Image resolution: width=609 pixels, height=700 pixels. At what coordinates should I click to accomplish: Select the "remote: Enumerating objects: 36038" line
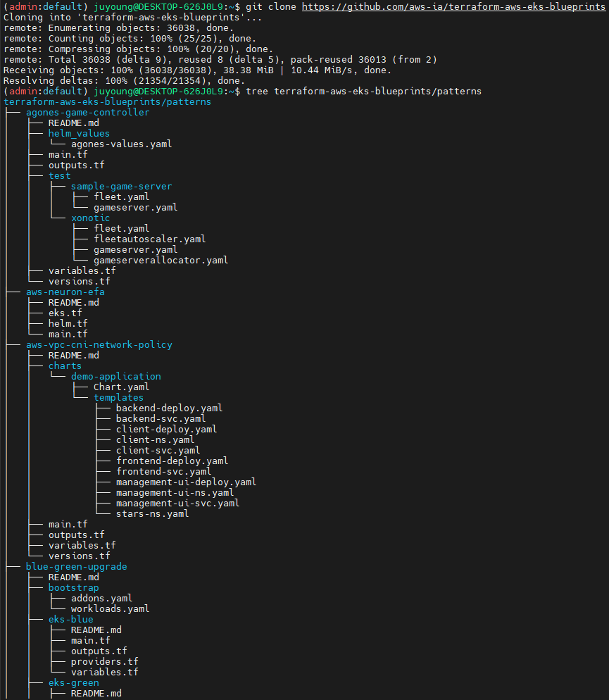tap(119, 27)
